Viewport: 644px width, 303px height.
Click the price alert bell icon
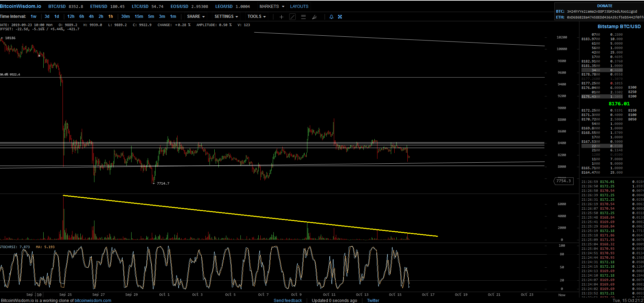[331, 17]
